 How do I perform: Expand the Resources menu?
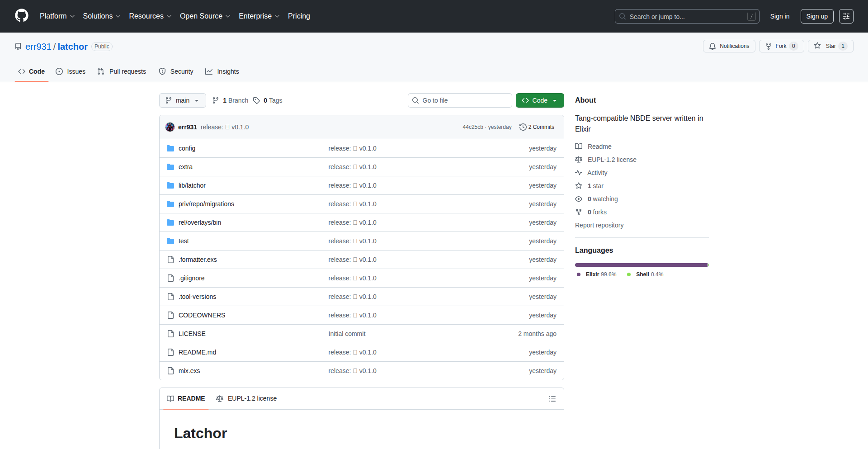(x=150, y=16)
